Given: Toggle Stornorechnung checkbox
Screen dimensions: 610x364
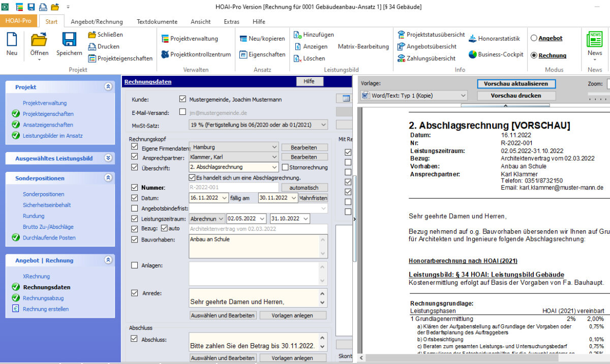Looking at the screenshot, I should tap(285, 167).
